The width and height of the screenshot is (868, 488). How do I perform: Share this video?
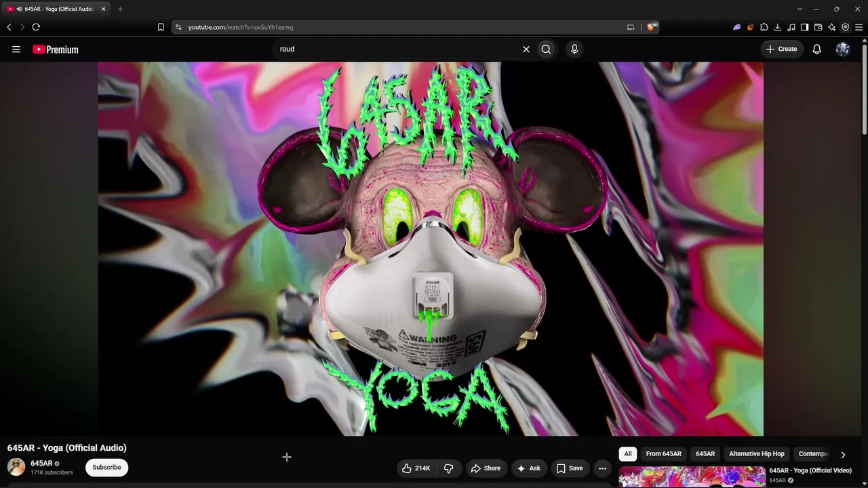click(x=486, y=468)
